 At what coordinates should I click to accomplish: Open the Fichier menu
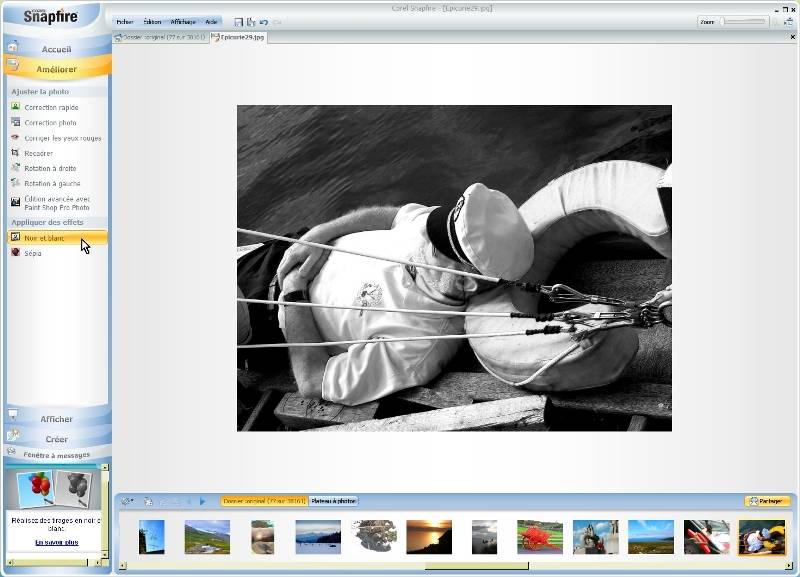click(x=125, y=21)
